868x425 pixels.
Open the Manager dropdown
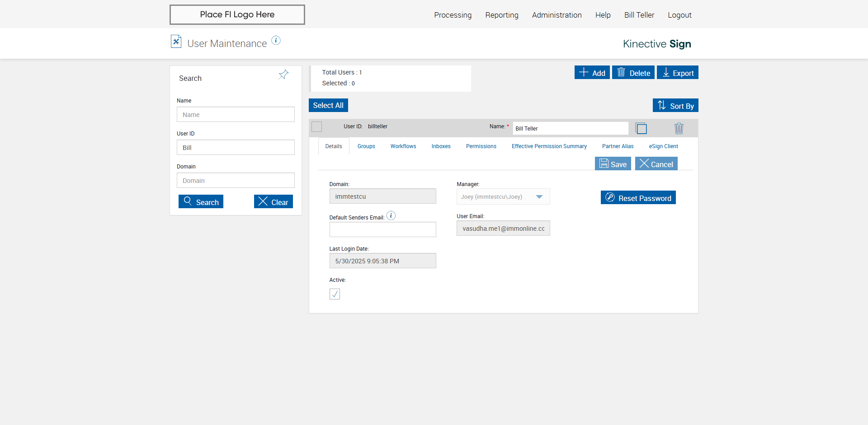[x=539, y=196]
